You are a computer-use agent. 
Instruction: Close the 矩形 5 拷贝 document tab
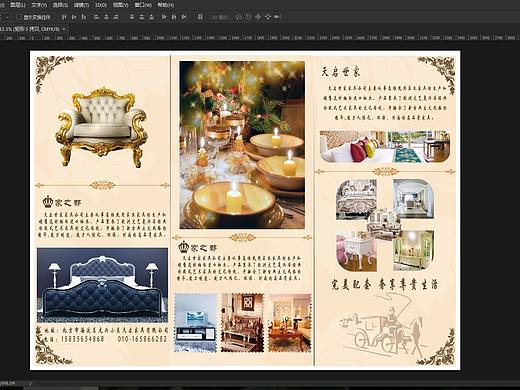tap(64, 29)
